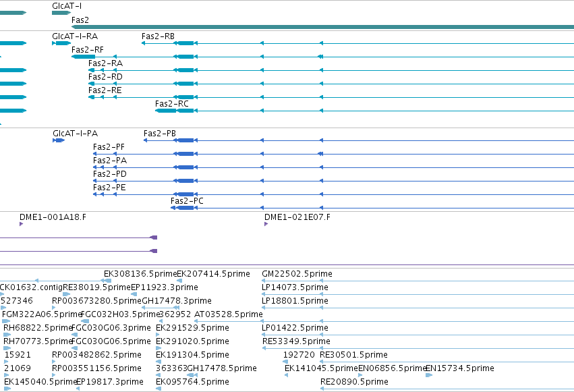This screenshot has height=392, width=574.
Task: Click Fas2-RA transcript label
Action: (x=105, y=63)
